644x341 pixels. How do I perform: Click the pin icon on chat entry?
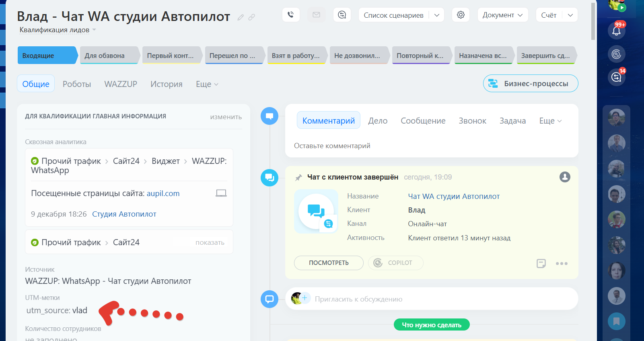(298, 178)
